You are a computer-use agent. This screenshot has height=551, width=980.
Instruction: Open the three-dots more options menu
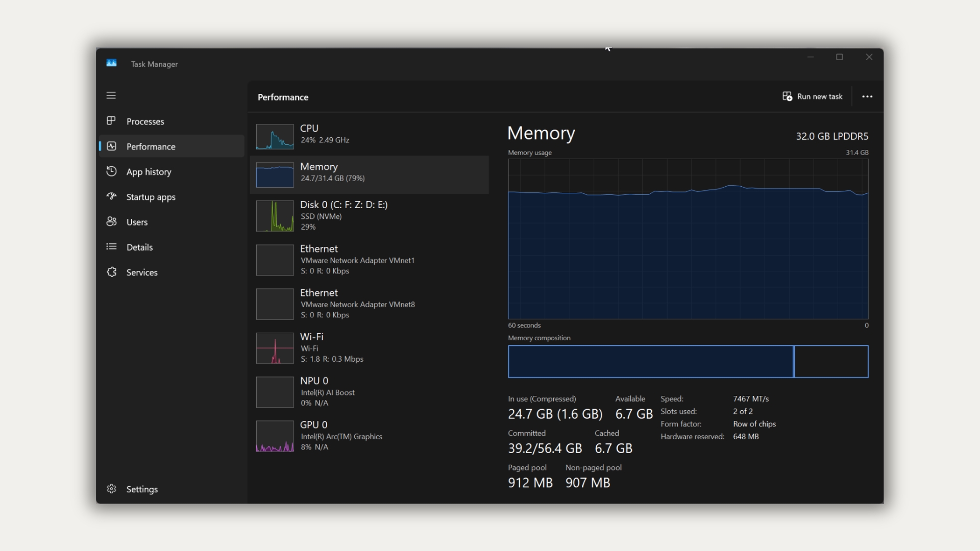click(867, 96)
